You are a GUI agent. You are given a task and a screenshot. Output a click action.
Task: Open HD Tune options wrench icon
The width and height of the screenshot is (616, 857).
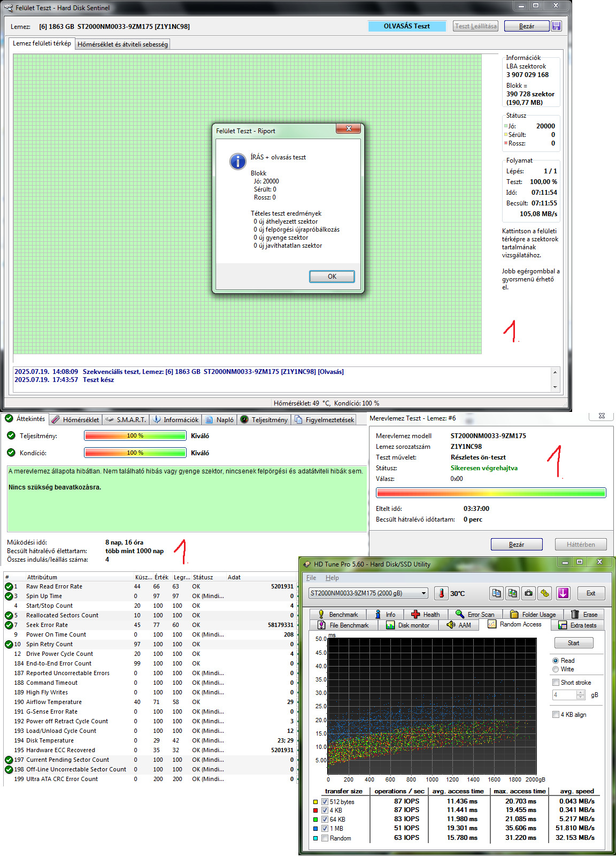545,593
